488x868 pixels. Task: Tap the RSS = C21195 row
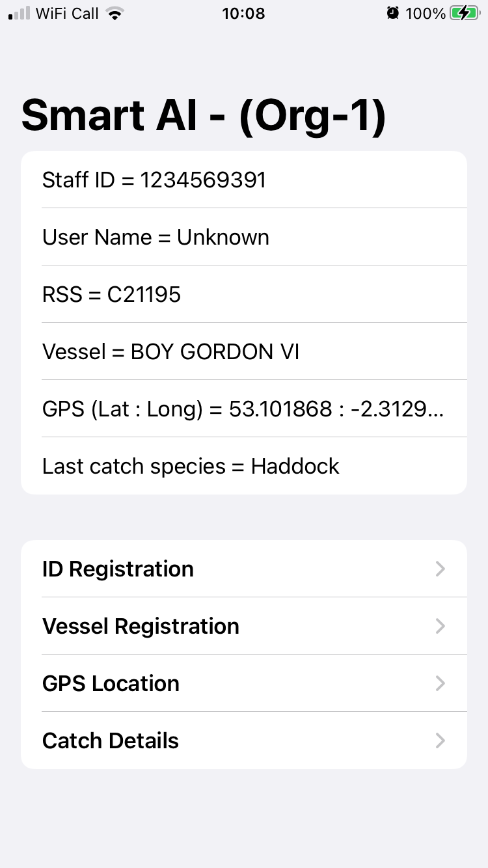point(244,294)
